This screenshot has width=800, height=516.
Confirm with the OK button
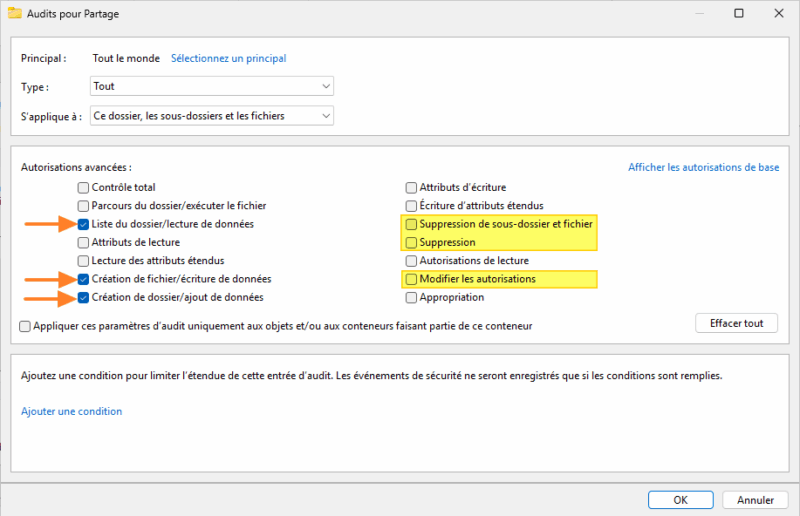tap(680, 499)
